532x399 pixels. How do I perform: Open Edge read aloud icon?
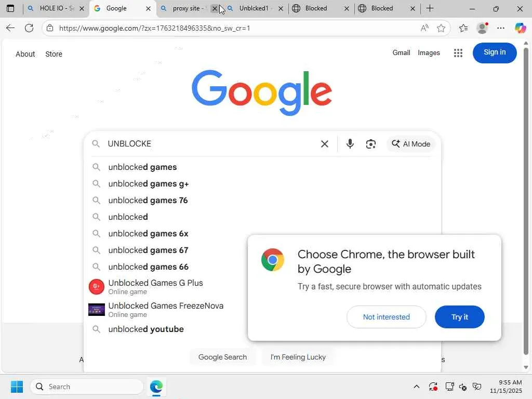pos(424,28)
